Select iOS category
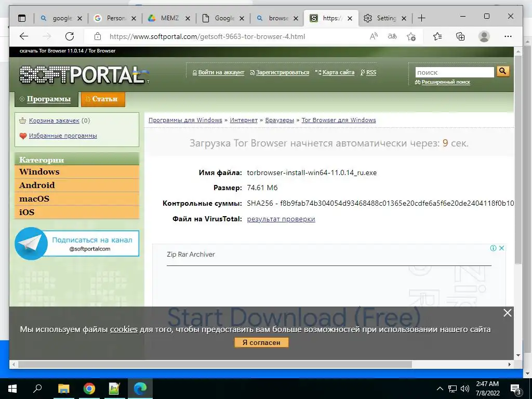Screen dimensions: 532x399 tap(77, 212)
